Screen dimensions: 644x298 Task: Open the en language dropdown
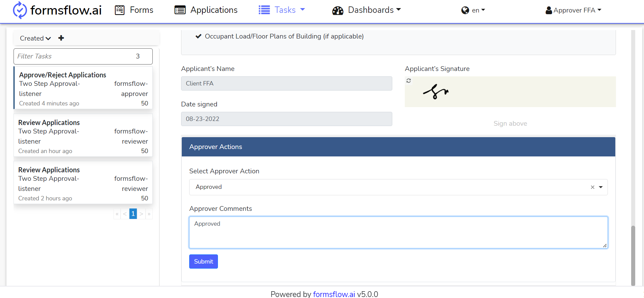click(473, 10)
